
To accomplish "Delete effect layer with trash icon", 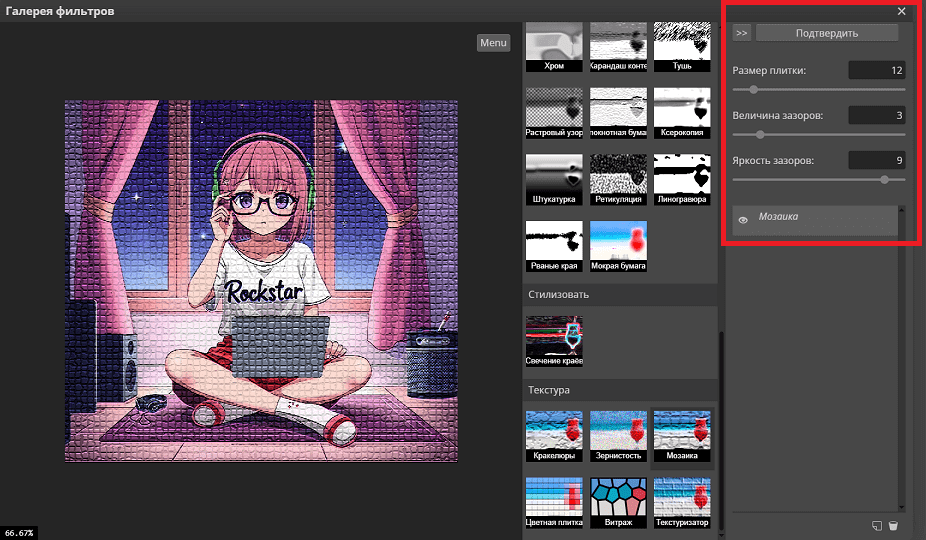I will tap(893, 525).
